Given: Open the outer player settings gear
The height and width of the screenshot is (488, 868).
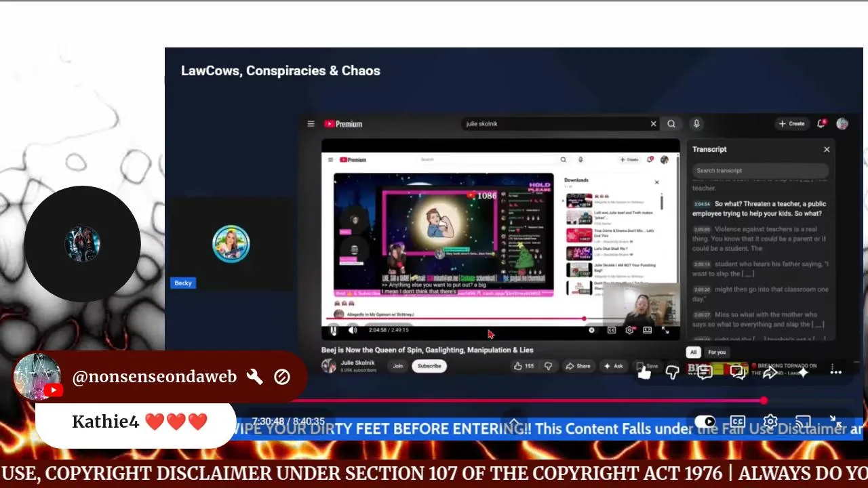Looking at the screenshot, I should (770, 422).
